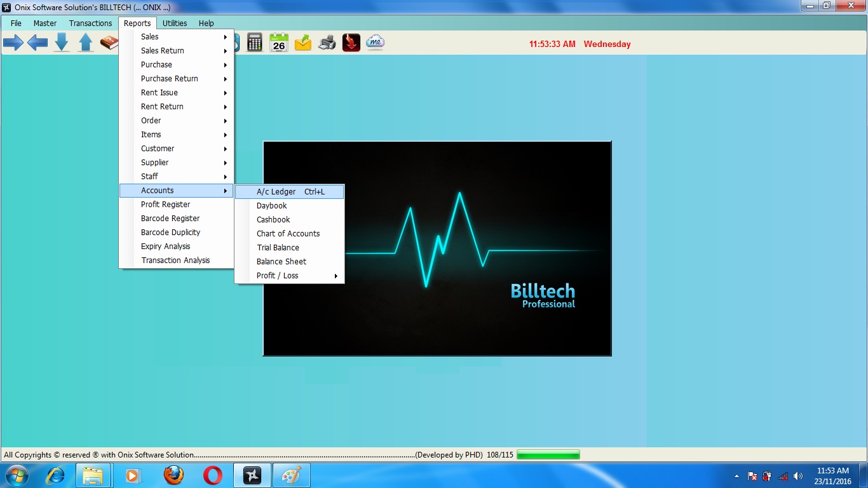The image size is (868, 488).
Task: Click the yellow mail envelope toolbar icon
Action: [303, 43]
